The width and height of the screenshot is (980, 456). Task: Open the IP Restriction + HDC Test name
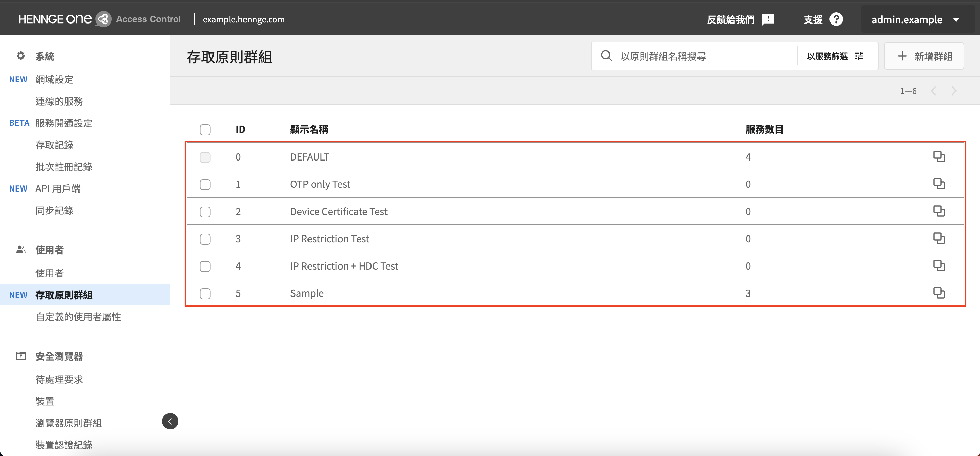point(344,266)
